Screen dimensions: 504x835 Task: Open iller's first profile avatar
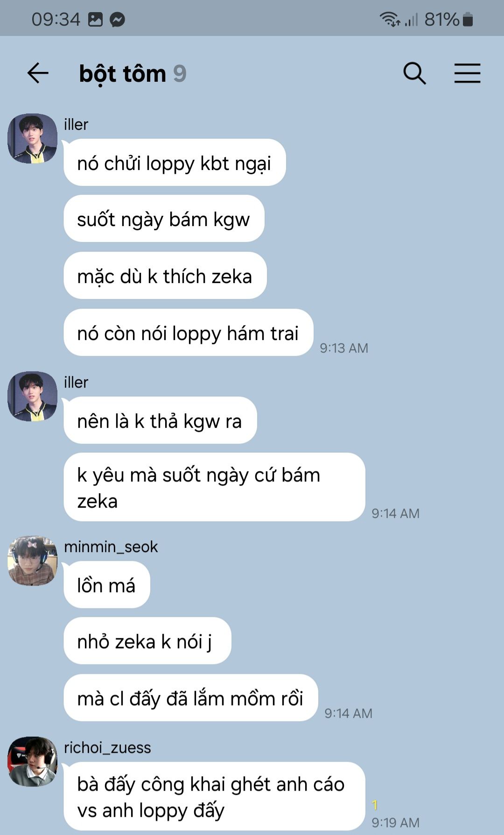(32, 139)
